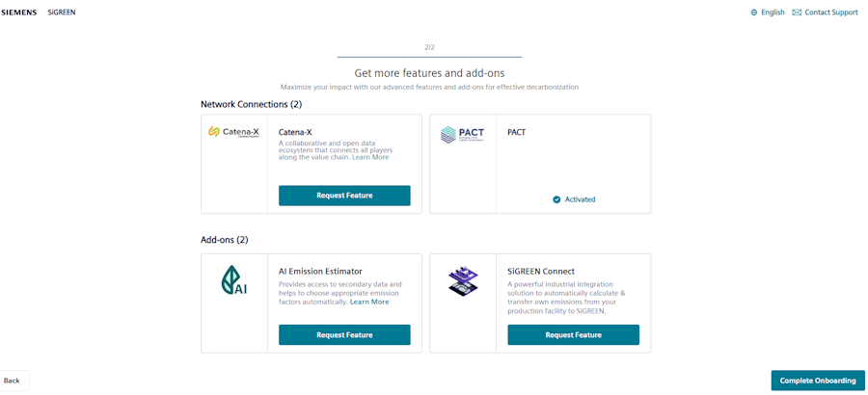
Task: Click the PACT logo icon
Action: [x=462, y=135]
